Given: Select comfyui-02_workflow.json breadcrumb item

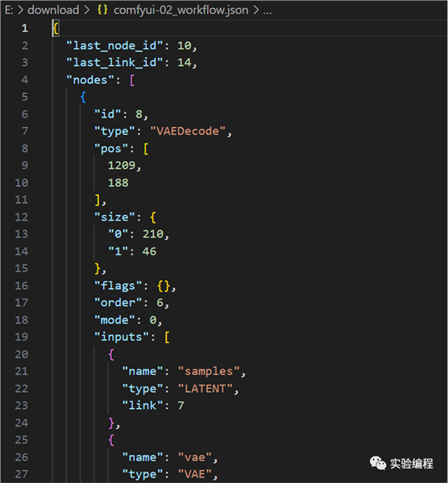Looking at the screenshot, I should pyautogui.click(x=181, y=10).
